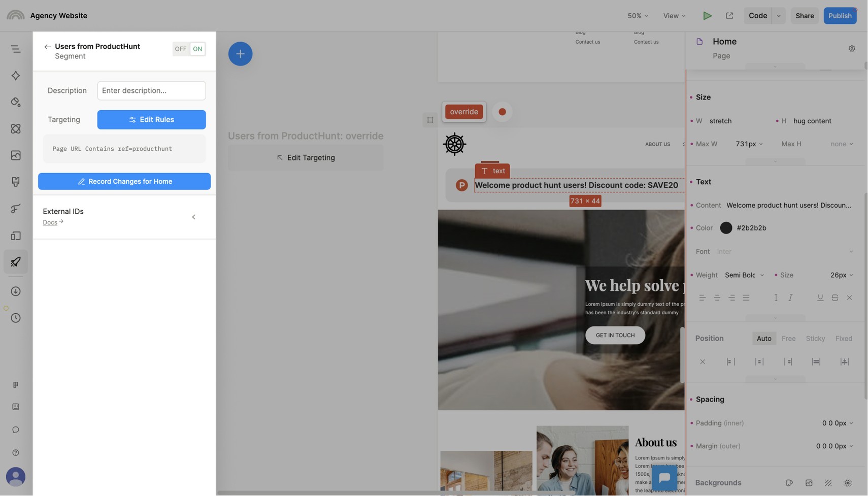
Task: Click ABOUT US in page preview nav
Action: point(657,145)
